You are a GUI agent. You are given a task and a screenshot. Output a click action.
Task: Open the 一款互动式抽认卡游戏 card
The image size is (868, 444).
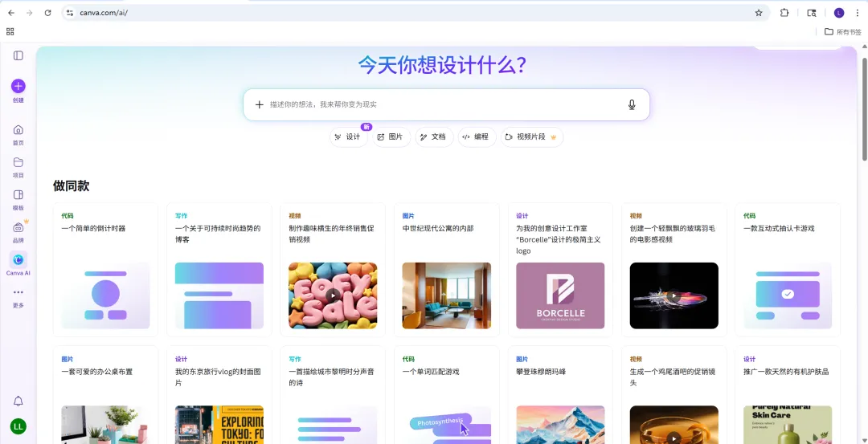(788, 270)
